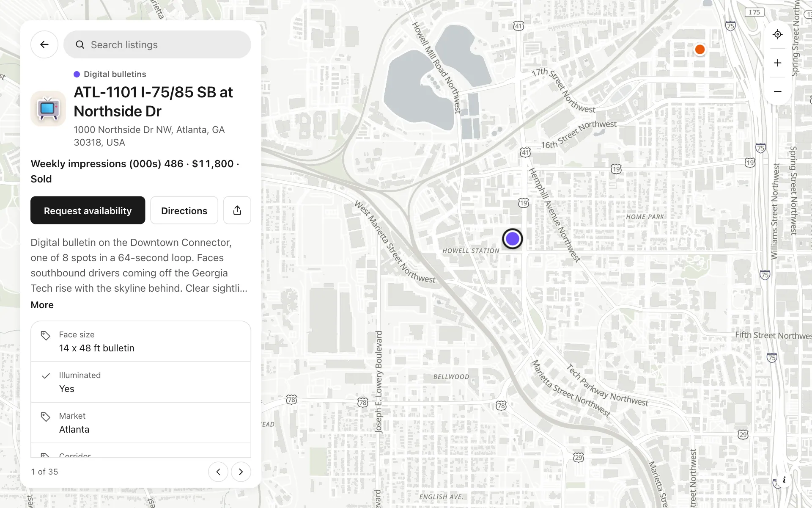Screen dimensions: 812x508
Task: Click the TV listing thumbnail icon
Action: click(x=48, y=108)
